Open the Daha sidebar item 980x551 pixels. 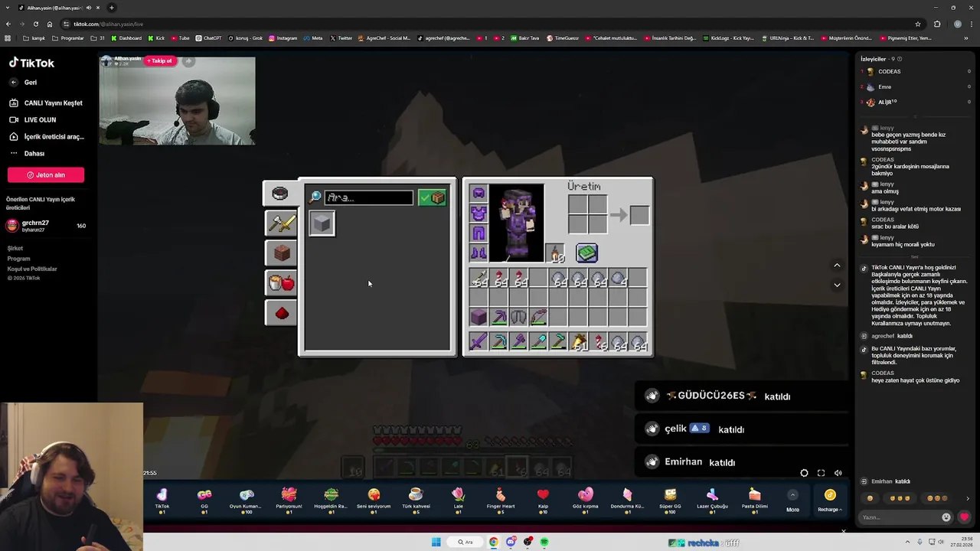click(27, 153)
